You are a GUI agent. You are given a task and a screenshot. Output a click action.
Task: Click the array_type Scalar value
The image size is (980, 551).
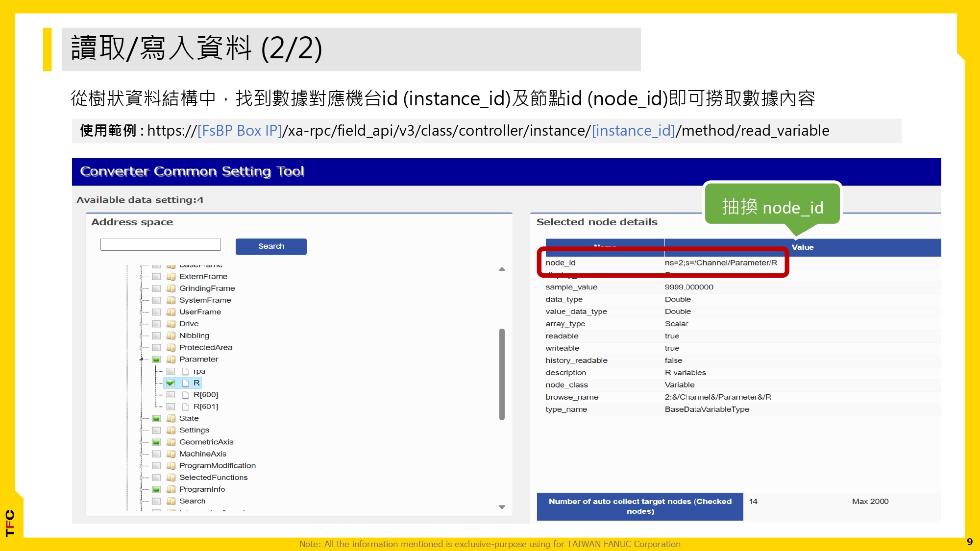coord(677,324)
